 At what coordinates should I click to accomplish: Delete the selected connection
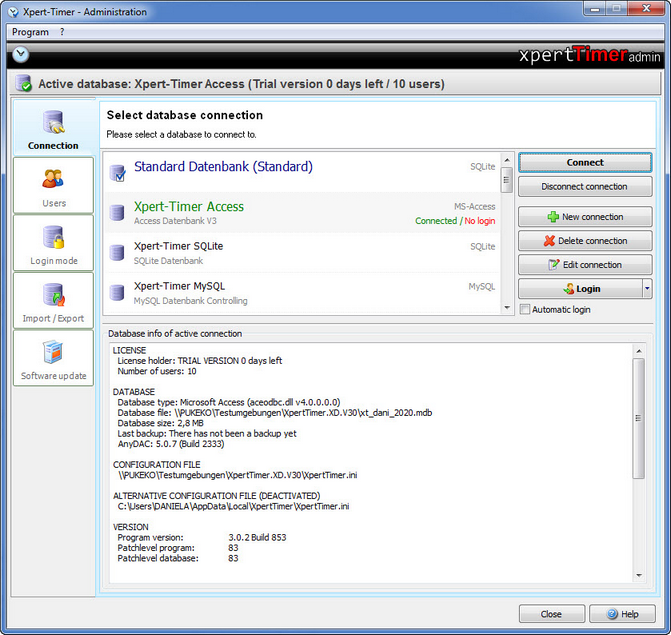[585, 241]
